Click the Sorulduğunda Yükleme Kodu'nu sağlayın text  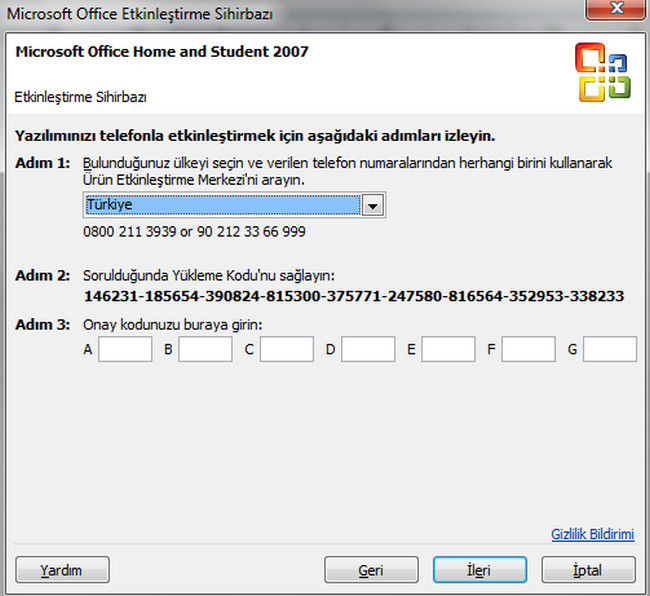point(209,276)
